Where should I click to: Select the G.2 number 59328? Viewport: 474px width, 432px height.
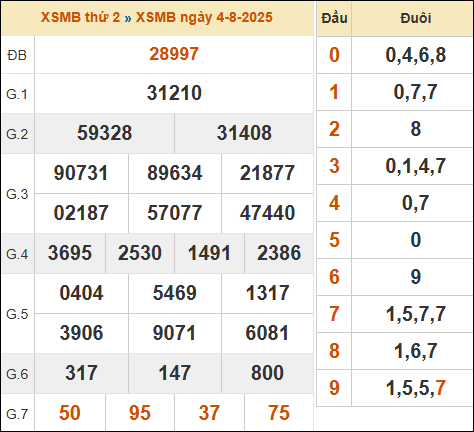[105, 133]
